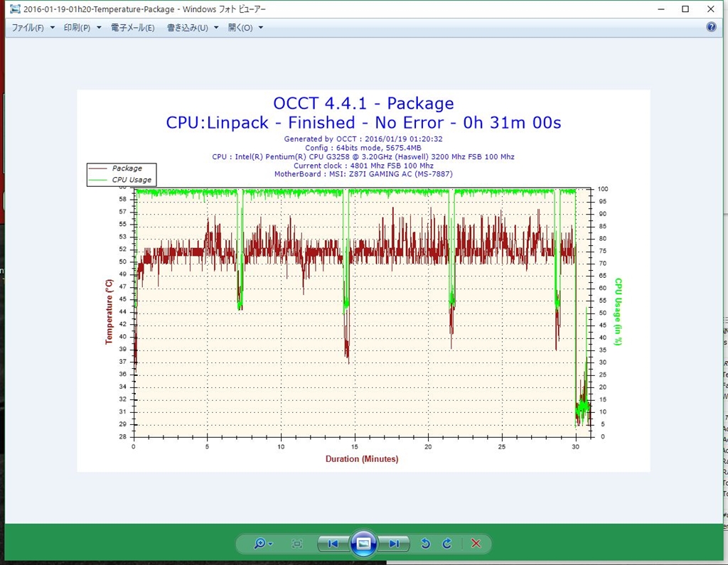Click the 'Config : 64bits mode' line

pos(363,148)
